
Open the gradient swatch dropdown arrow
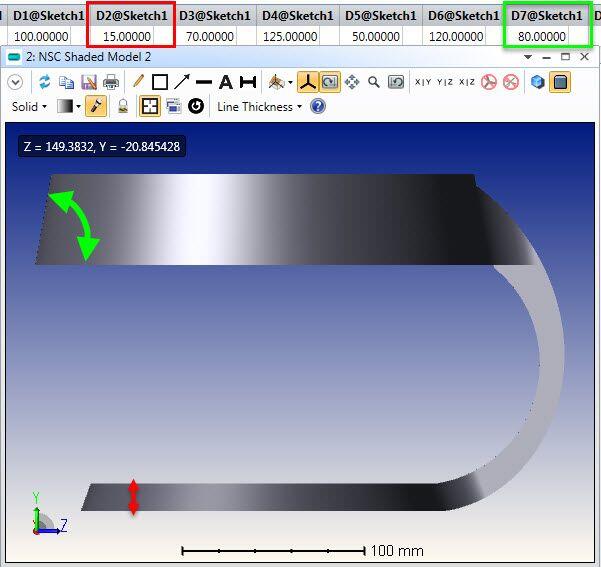point(78,107)
